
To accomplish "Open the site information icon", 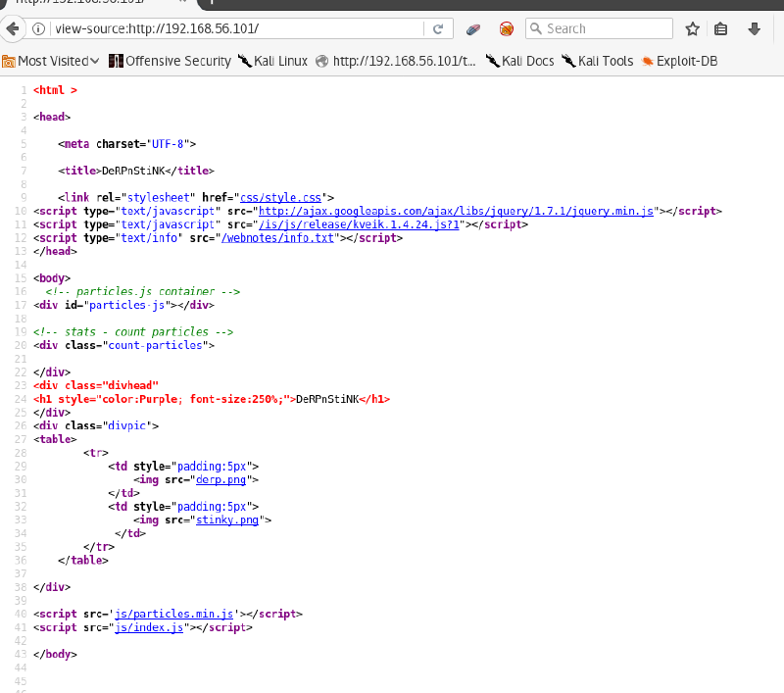I will click(39, 28).
